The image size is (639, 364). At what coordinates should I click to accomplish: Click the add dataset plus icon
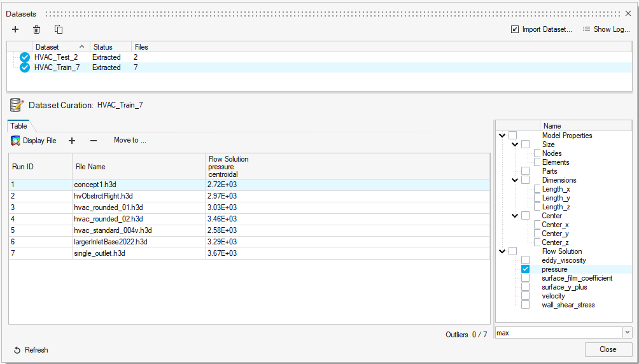tap(15, 29)
